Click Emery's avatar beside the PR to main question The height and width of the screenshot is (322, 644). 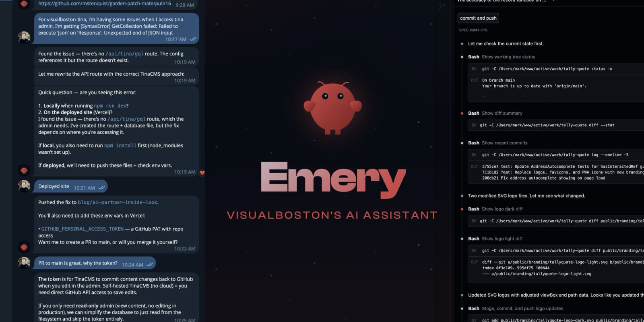pos(24,246)
